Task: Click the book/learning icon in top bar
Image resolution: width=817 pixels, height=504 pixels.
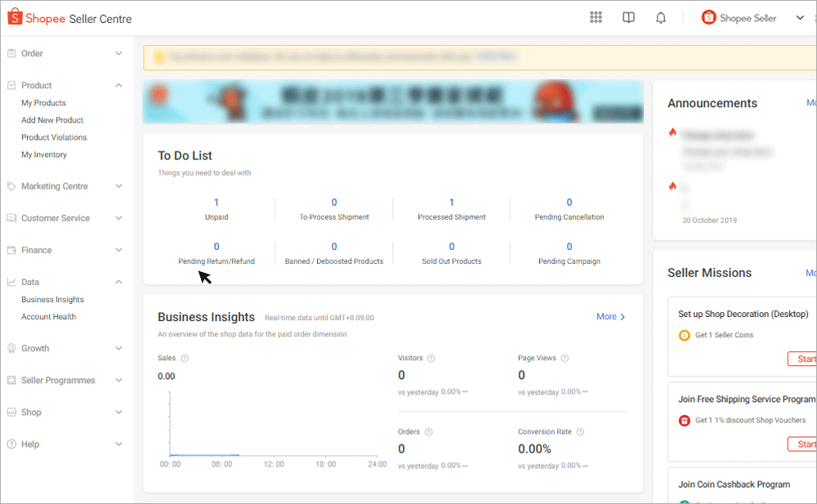Action: click(x=628, y=16)
